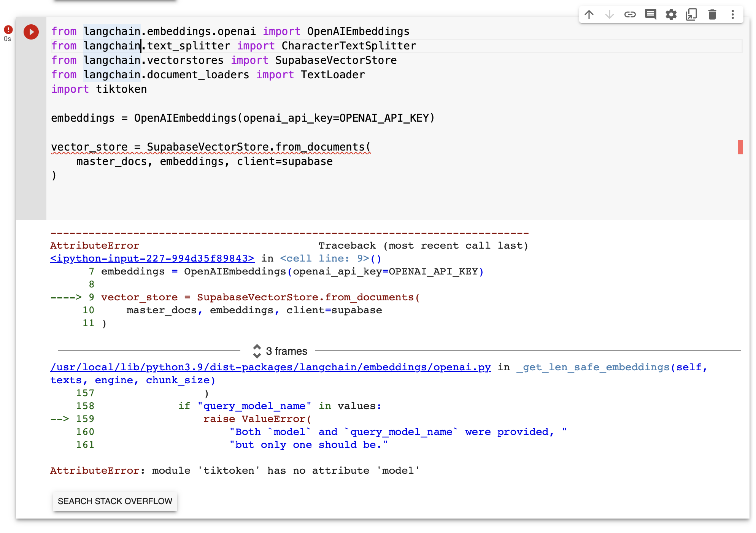Viewport: 756px width, 533px height.
Task: Place the cursor in the code editor
Action: click(x=228, y=118)
